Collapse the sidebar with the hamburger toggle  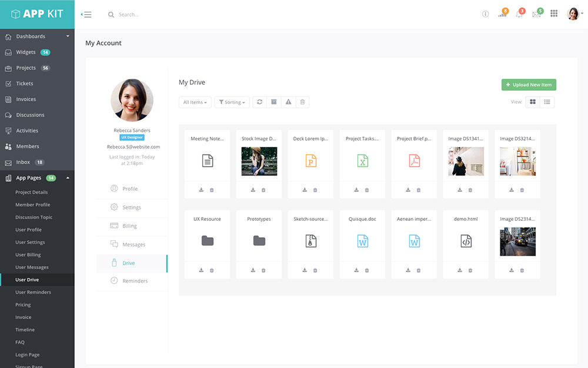(86, 14)
